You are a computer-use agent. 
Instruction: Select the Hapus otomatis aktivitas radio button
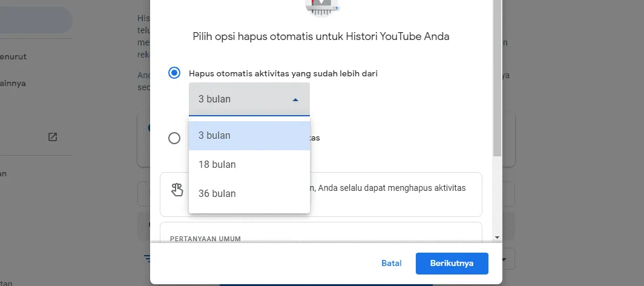pyautogui.click(x=174, y=73)
